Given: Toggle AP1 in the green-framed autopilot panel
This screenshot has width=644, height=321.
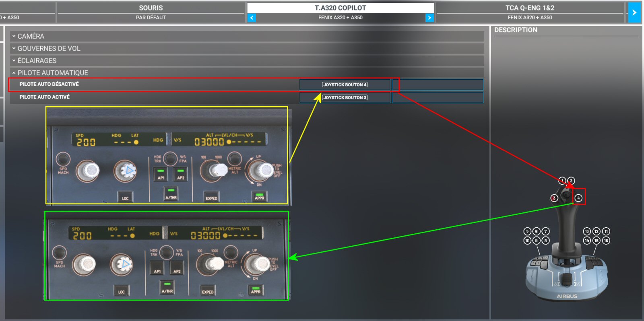Looking at the screenshot, I should pyautogui.click(x=157, y=268).
